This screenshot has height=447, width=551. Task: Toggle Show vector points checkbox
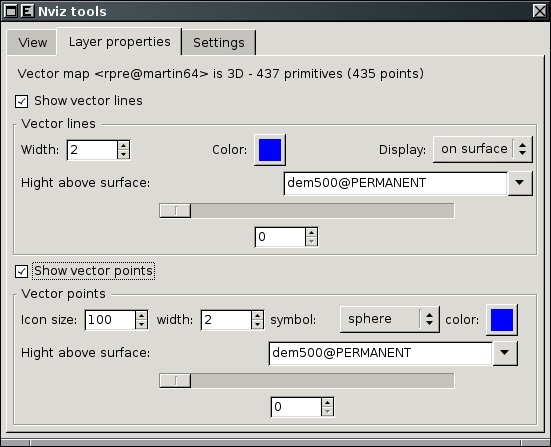[21, 271]
